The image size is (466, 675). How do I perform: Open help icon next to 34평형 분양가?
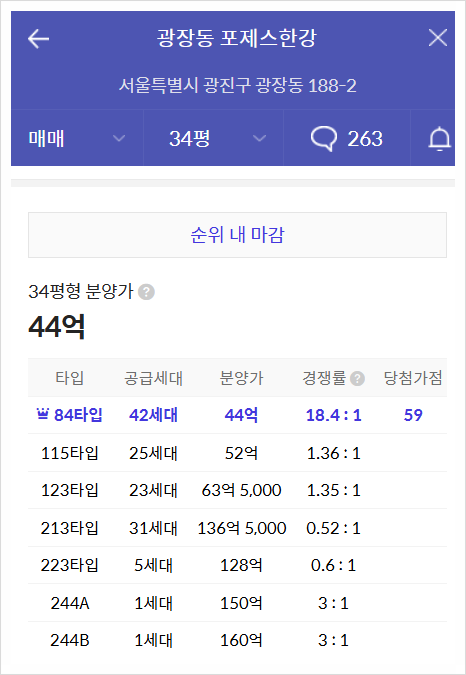(x=146, y=292)
